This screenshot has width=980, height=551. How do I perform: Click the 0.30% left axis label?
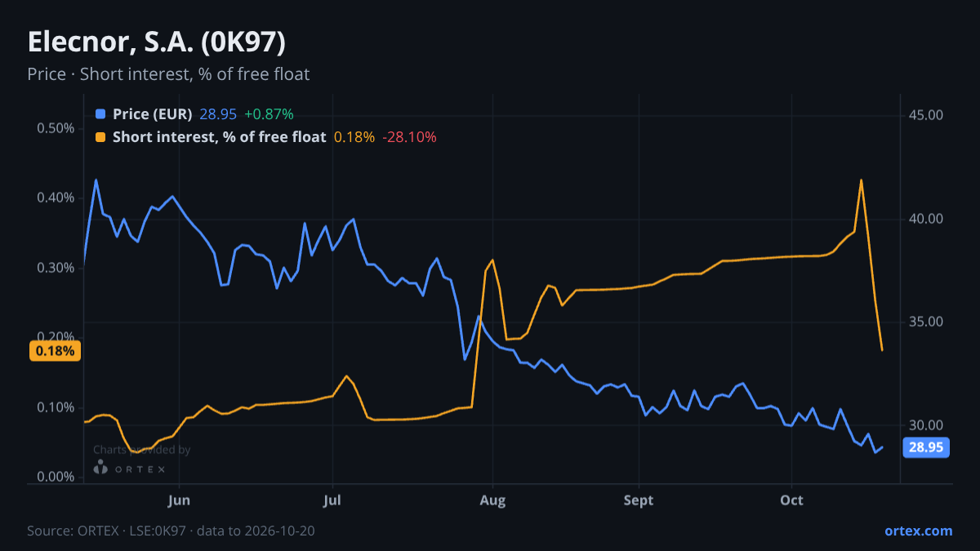(x=56, y=268)
